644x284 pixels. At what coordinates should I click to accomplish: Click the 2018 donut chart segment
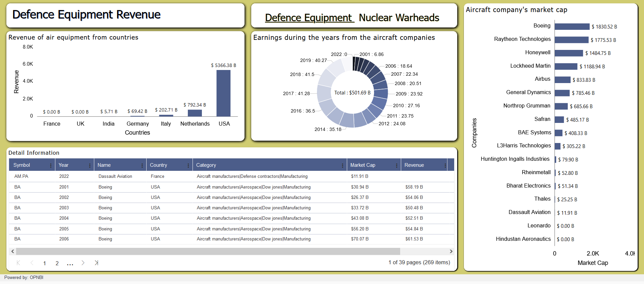click(x=327, y=78)
